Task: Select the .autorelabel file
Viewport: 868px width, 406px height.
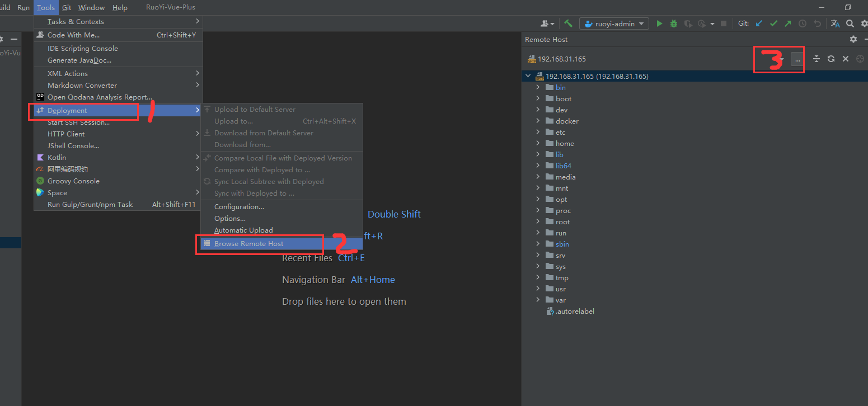Action: (570, 311)
